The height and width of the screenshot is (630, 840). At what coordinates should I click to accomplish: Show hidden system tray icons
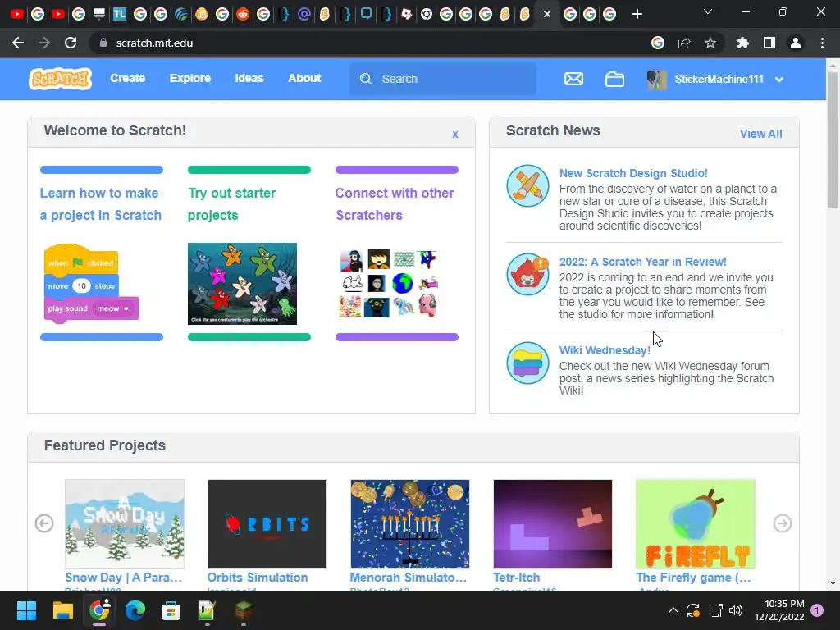[673, 610]
